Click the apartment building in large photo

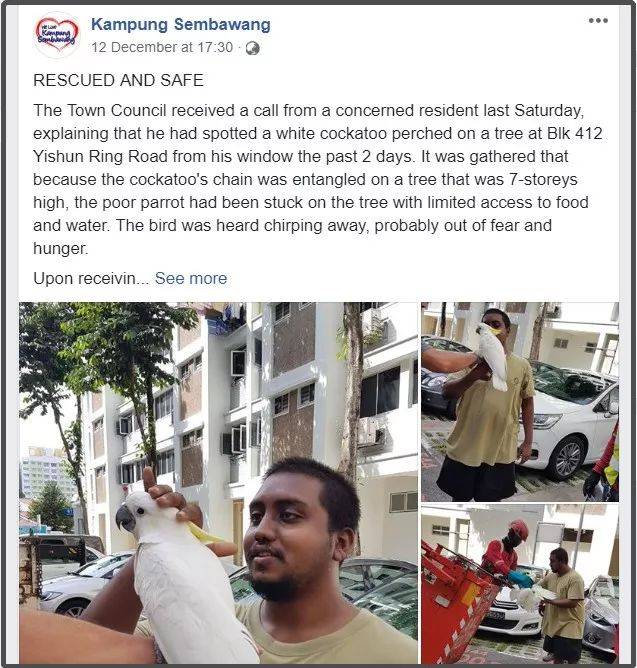256,405
